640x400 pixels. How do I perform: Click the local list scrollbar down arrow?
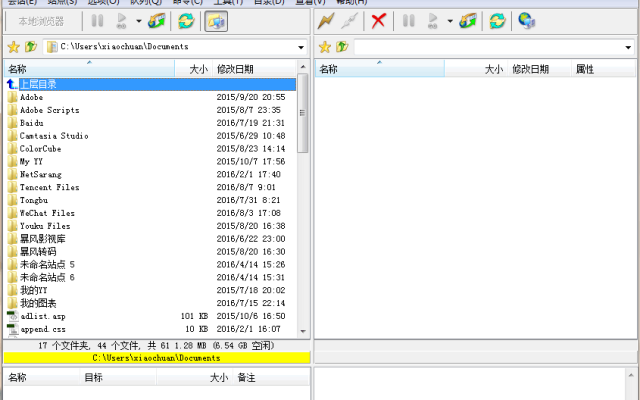302,331
